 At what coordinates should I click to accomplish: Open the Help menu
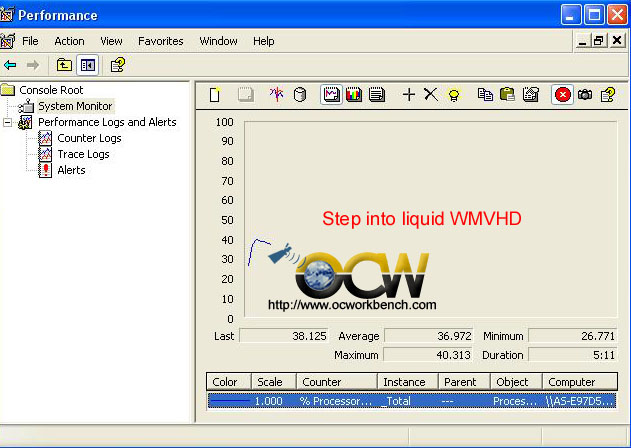point(264,41)
